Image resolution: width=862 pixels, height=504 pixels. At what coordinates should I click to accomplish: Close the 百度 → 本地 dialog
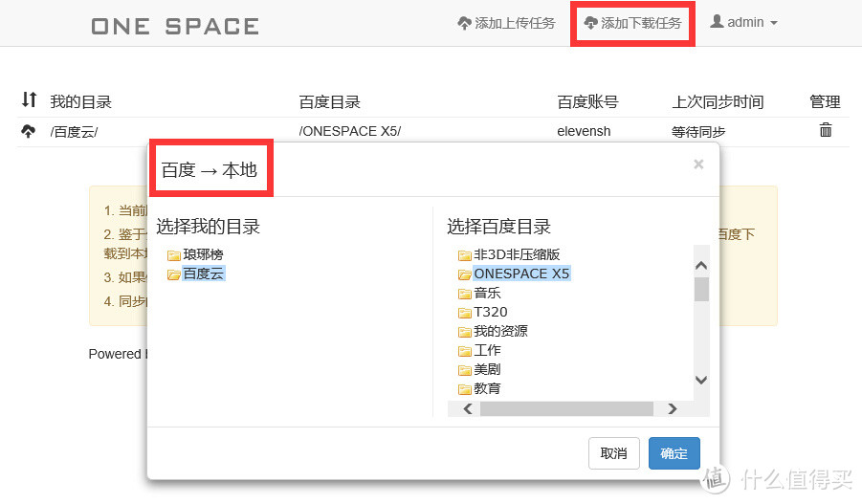point(698,164)
